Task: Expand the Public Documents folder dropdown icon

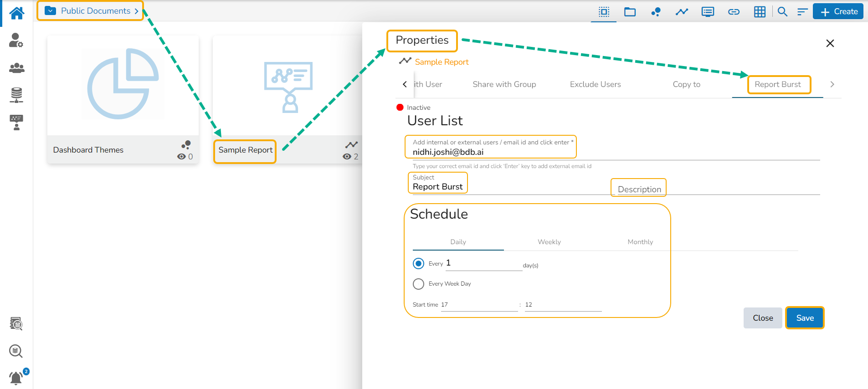Action: 51,10
